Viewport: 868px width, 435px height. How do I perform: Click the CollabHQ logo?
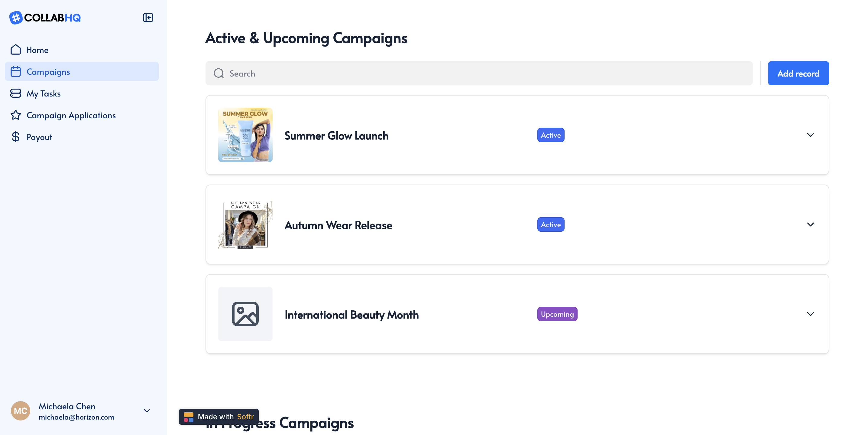pos(45,18)
